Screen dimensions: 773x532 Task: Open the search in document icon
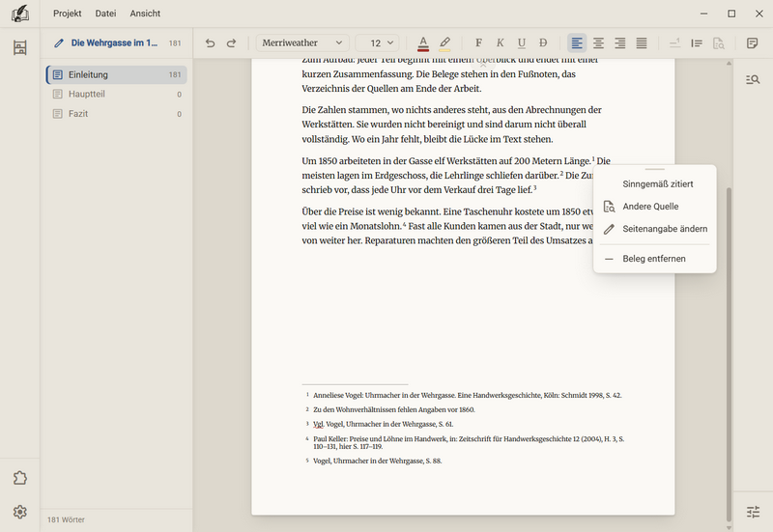(753, 79)
